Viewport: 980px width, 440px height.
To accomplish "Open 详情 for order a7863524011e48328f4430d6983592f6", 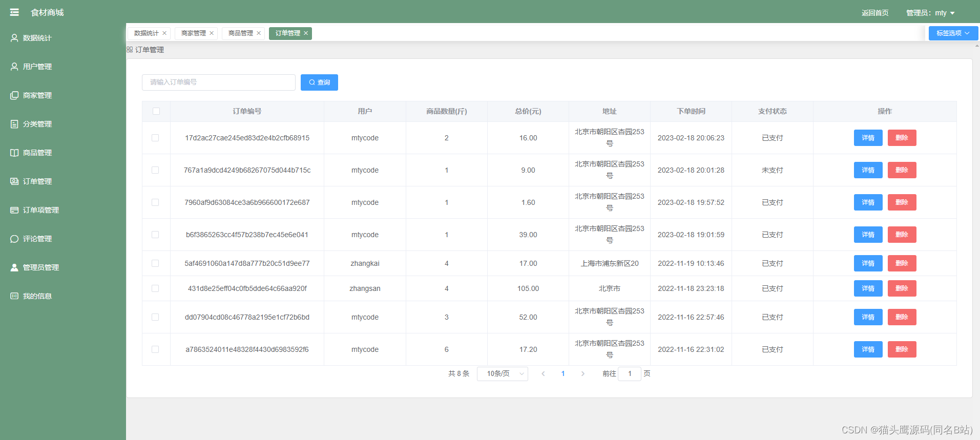I will (x=868, y=349).
